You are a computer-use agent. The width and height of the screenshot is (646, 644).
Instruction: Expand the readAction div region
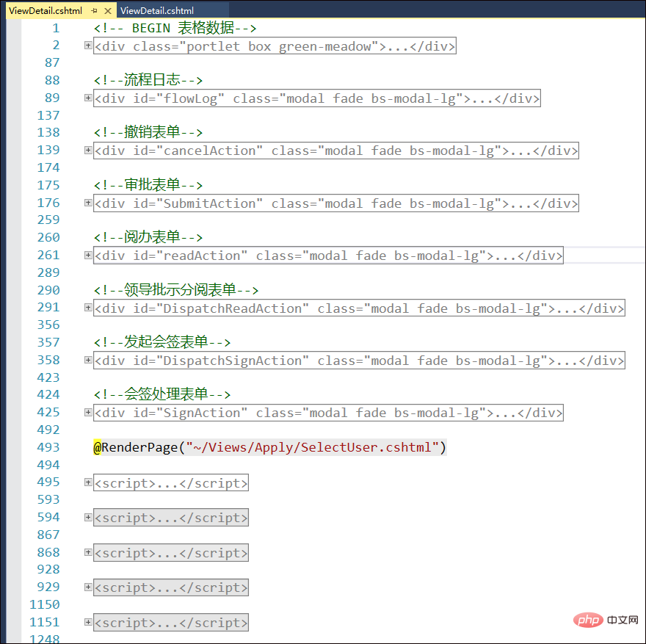point(88,255)
